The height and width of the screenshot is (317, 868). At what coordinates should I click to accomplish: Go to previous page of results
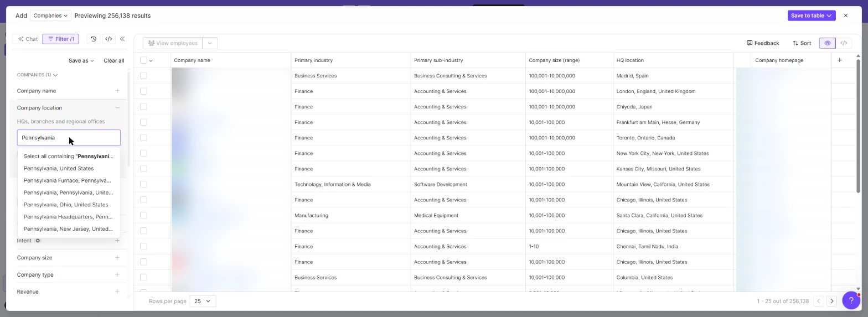818,301
